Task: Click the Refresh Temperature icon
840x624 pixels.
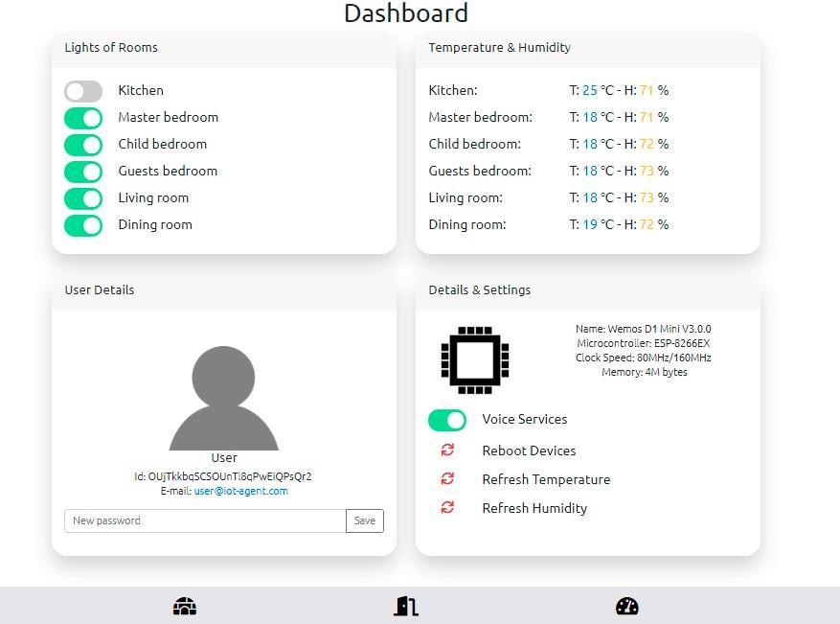Action: point(447,478)
